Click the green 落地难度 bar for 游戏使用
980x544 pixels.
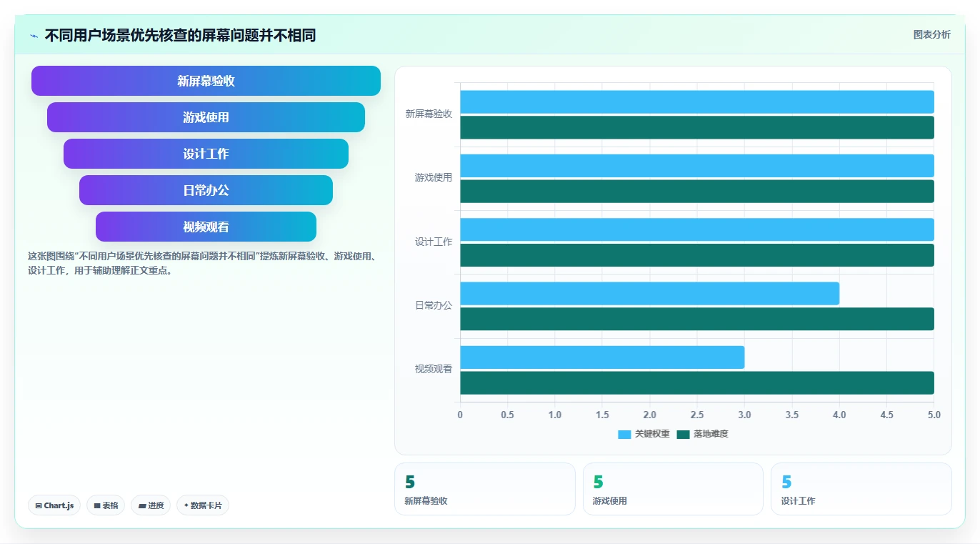point(697,192)
